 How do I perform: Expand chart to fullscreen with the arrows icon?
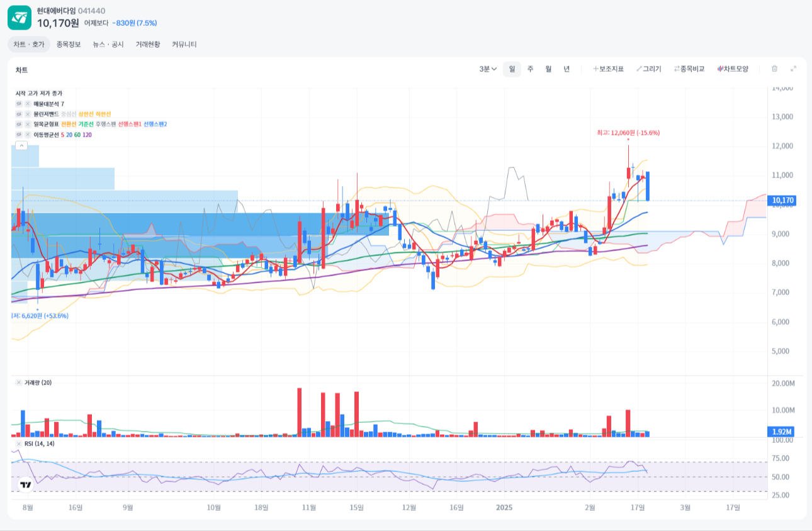click(793, 69)
